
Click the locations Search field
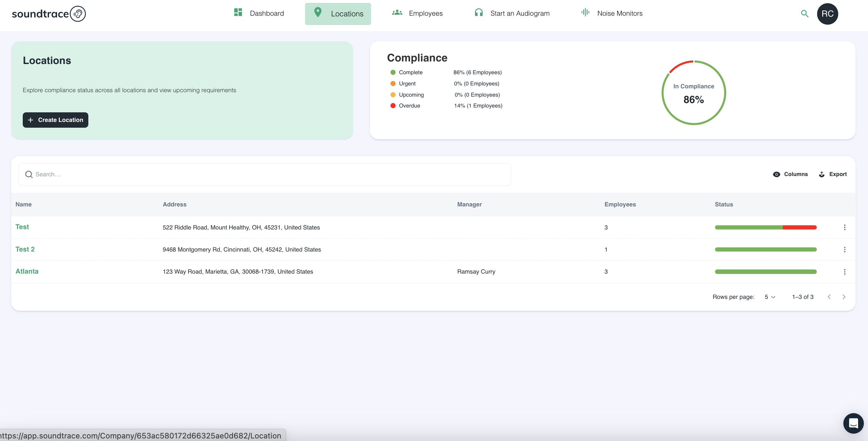264,174
